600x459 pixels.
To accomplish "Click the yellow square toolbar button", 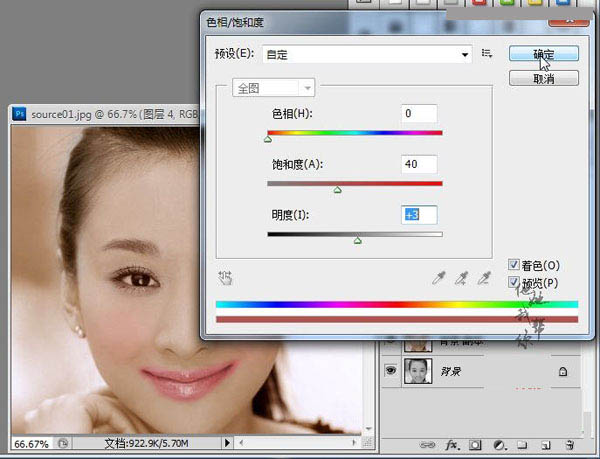I will [x=535, y=3].
